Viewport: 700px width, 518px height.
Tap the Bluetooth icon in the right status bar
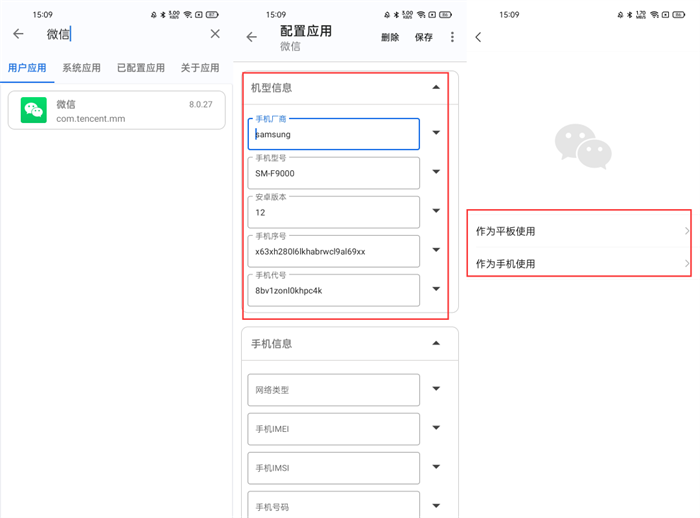tap(629, 15)
